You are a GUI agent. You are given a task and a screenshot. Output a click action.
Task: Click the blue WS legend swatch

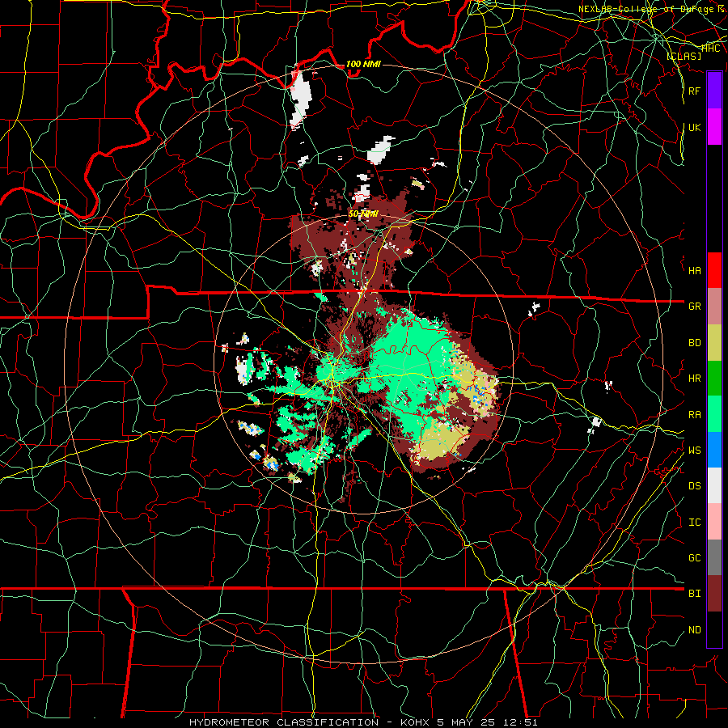click(714, 450)
